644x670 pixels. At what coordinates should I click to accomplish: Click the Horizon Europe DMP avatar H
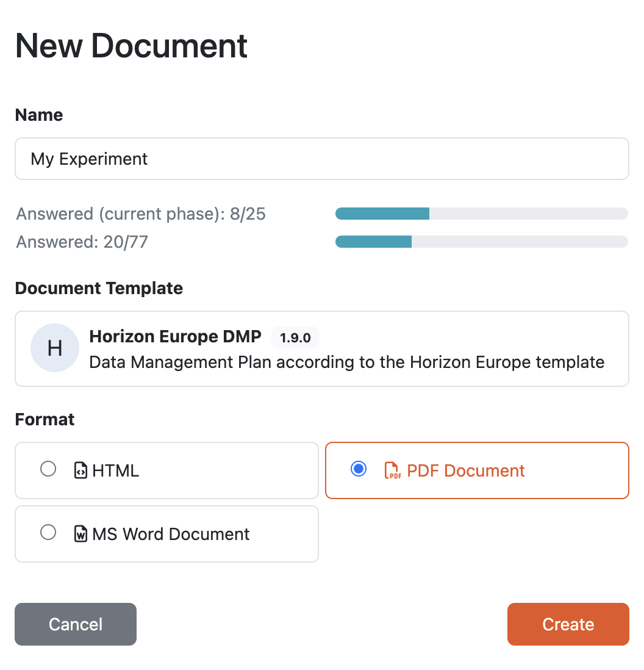(x=55, y=348)
